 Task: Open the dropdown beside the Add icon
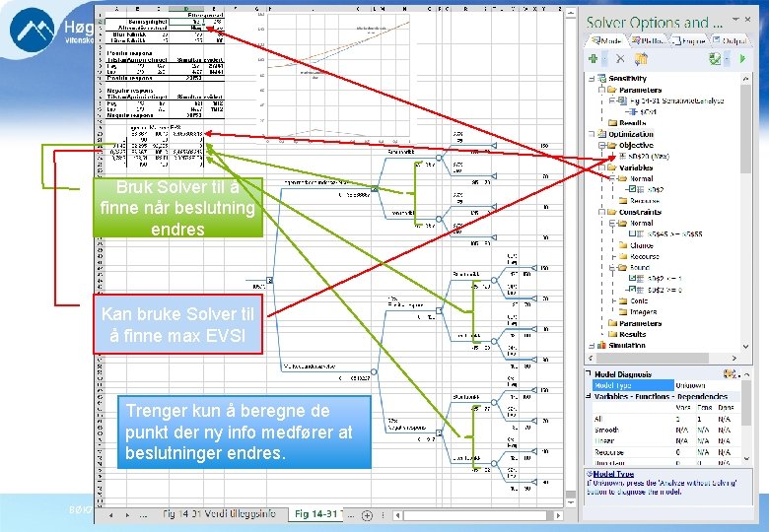[604, 59]
